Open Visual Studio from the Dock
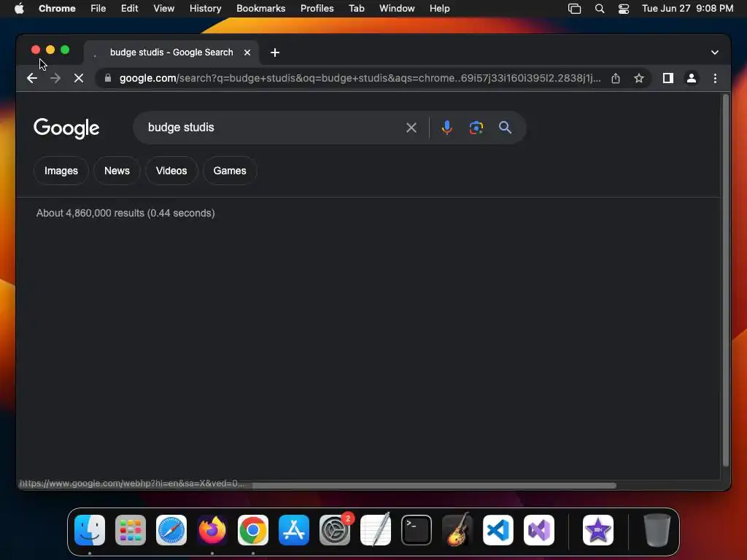This screenshot has height=560, width=747. pos(539,530)
